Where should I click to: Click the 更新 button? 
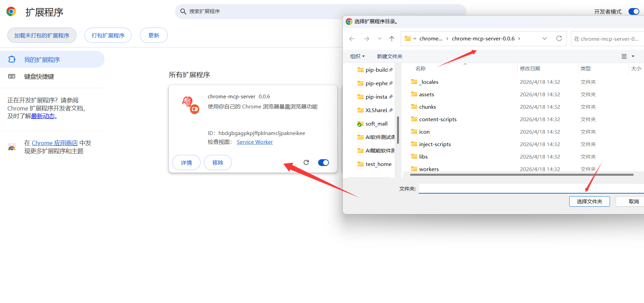pyautogui.click(x=154, y=35)
